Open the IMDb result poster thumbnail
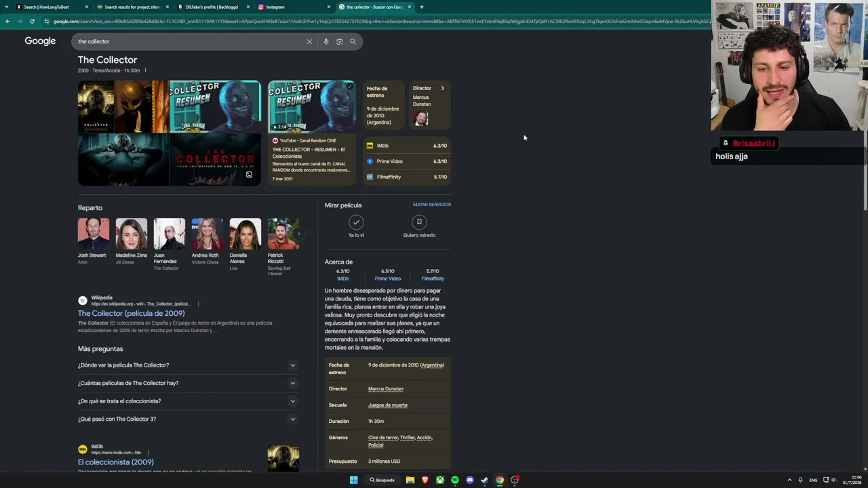The width and height of the screenshot is (868, 488). pyautogui.click(x=283, y=458)
